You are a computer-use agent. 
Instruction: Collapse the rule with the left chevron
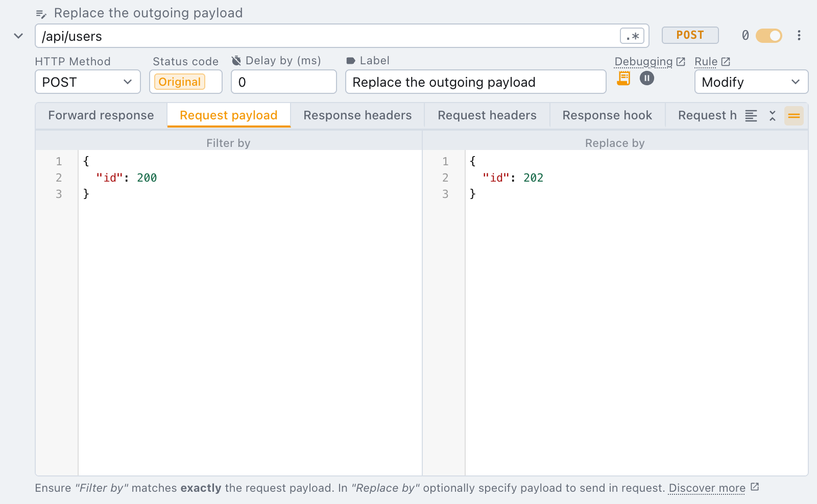coord(18,36)
